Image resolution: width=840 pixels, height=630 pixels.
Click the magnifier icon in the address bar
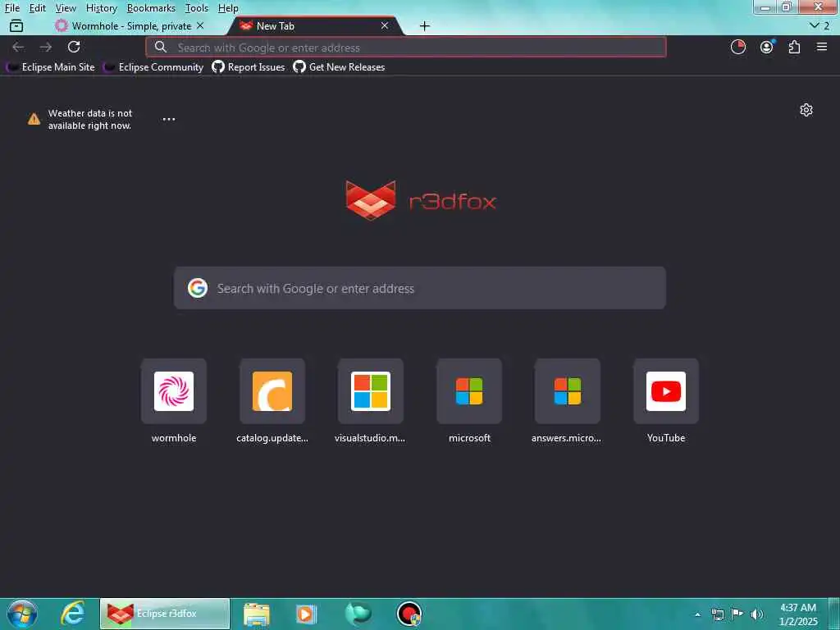pos(161,47)
